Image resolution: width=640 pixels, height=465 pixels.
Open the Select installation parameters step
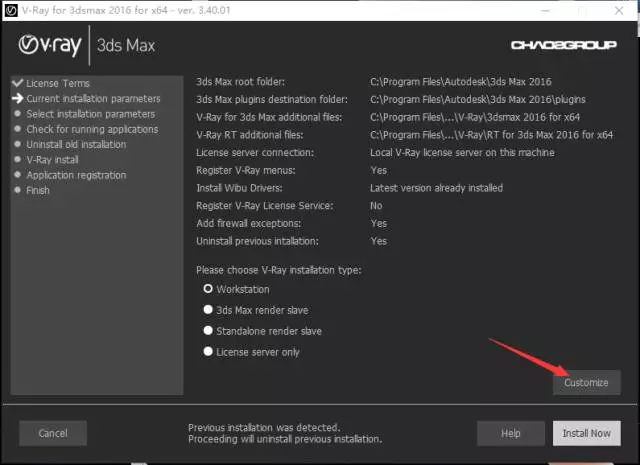[91, 114]
